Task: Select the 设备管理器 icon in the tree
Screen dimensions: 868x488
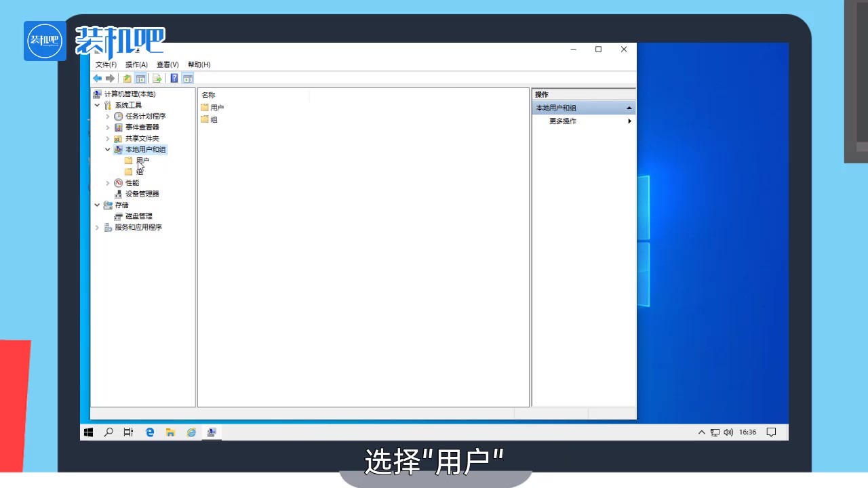Action: pyautogui.click(x=118, y=194)
